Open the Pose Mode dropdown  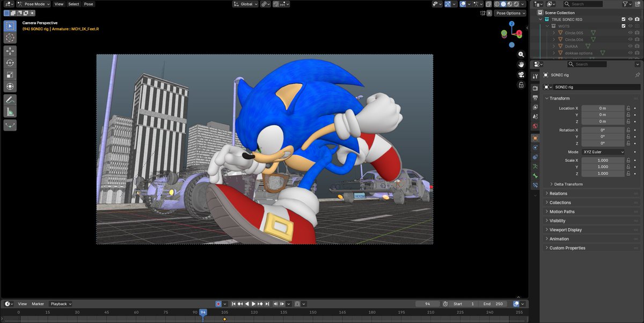(33, 4)
